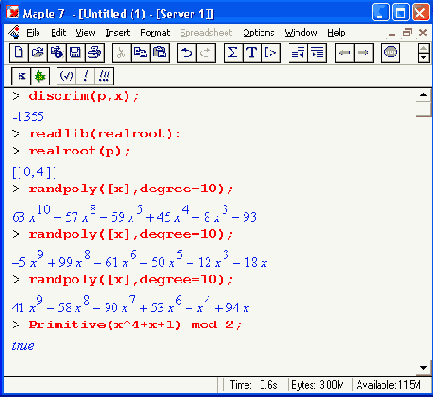Click the Copy icon in the toolbar
433x397 pixels.
pos(140,53)
